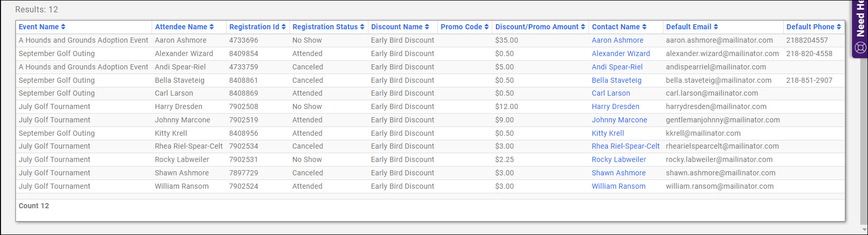Open William Ransom contact link

(618, 186)
